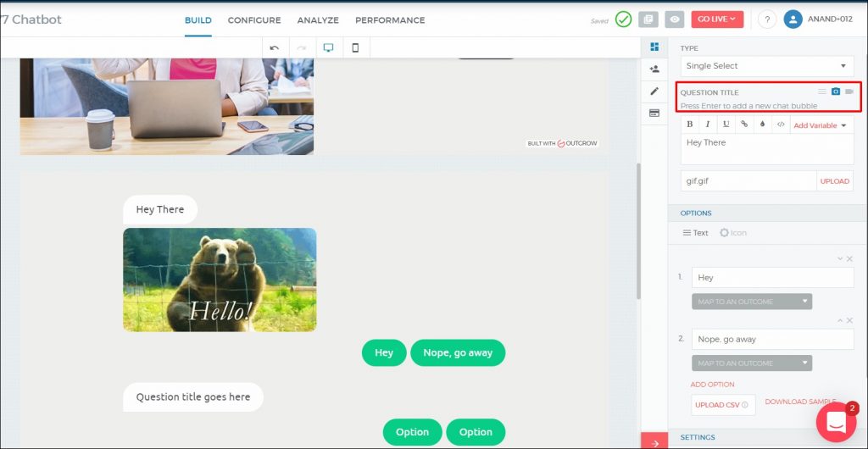Open the Single Select type dropdown
868x449 pixels.
(x=766, y=66)
